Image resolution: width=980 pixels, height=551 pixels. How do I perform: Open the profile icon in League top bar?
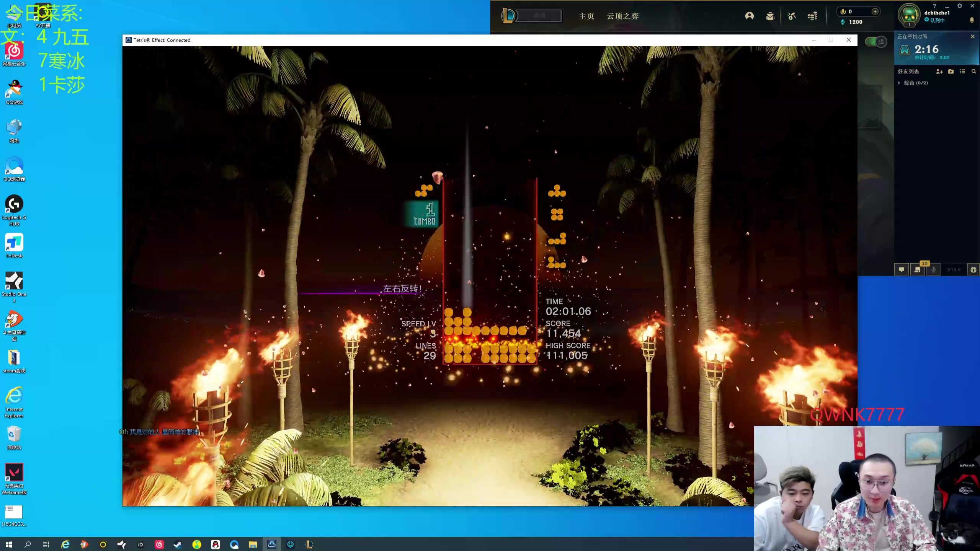point(750,16)
